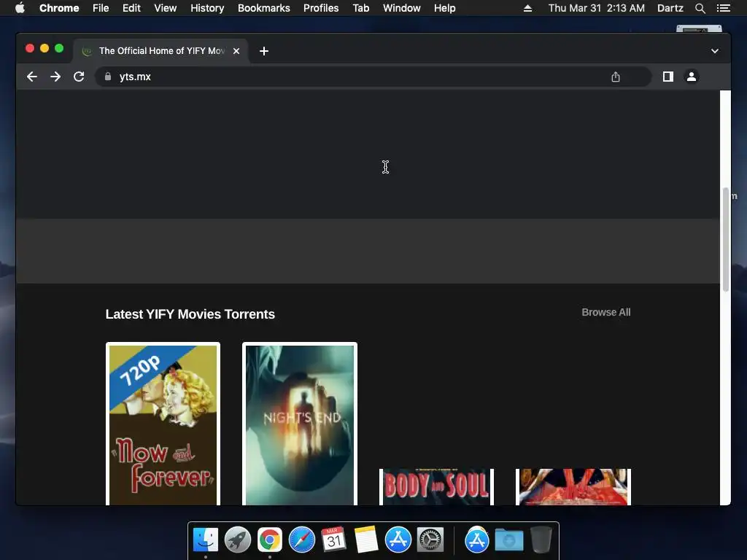
Task: Open Safari from the Dock
Action: pyautogui.click(x=302, y=540)
